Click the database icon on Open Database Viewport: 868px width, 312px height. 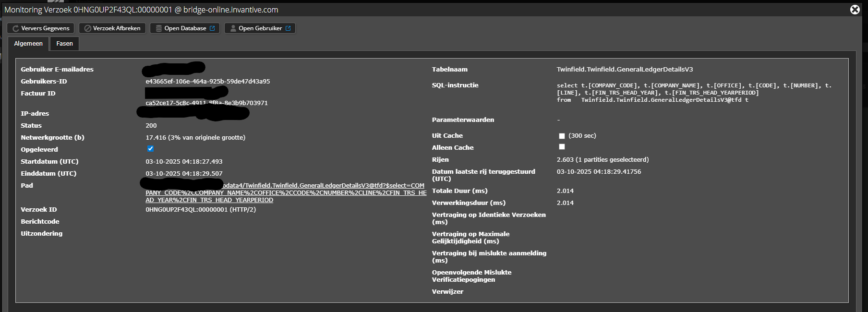click(159, 28)
